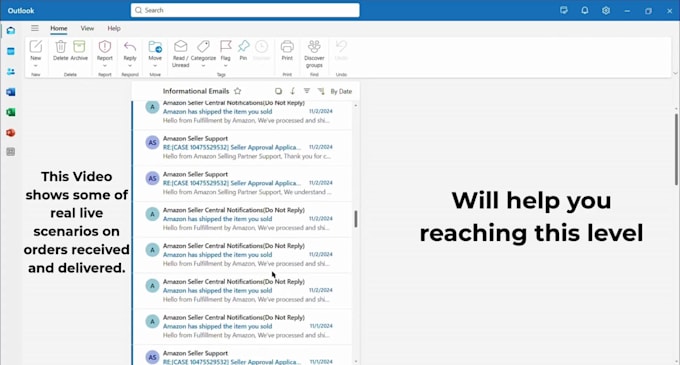Click the message list scroll-down arrow

pyautogui.click(x=356, y=362)
